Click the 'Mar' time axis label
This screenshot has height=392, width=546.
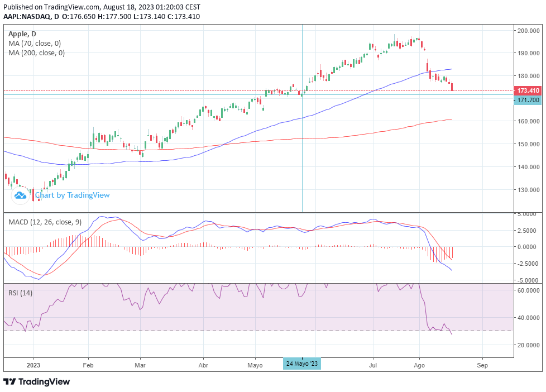(140, 365)
